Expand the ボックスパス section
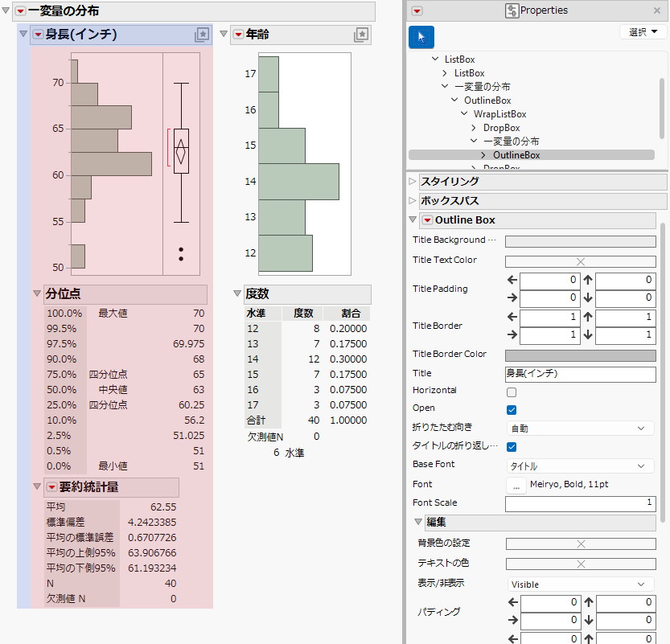This screenshot has width=670, height=644. coord(413,200)
